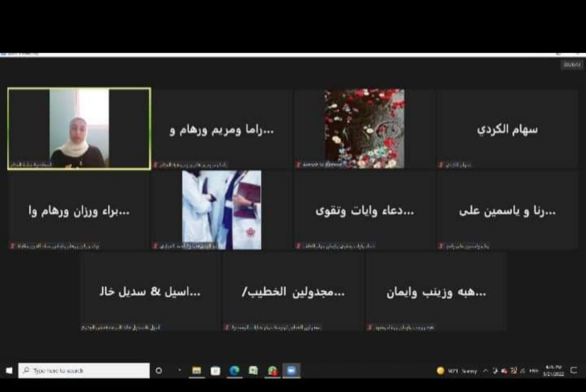Open the Zoom View layout button
Screen dimensions: 586x392
572,65
